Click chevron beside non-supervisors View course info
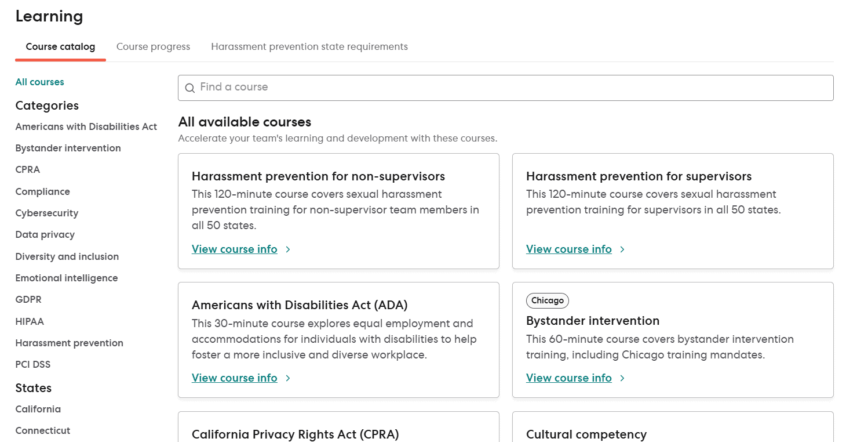Viewport: 868px width, 442px height. 288,249
